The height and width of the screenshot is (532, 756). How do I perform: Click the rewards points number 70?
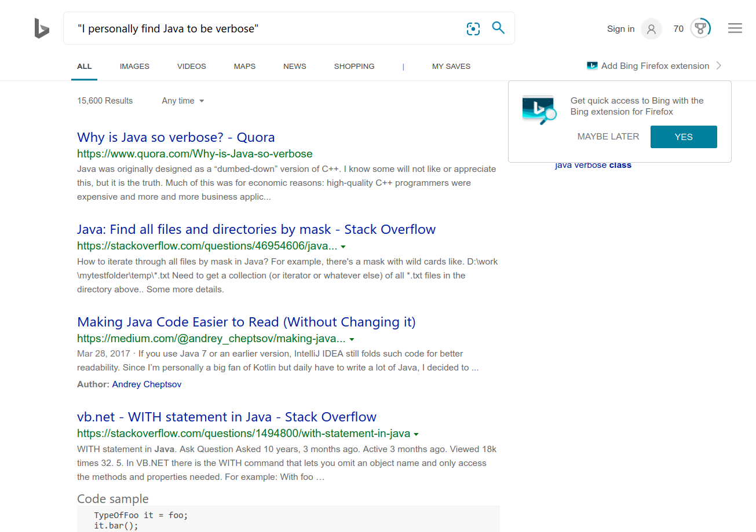point(678,29)
